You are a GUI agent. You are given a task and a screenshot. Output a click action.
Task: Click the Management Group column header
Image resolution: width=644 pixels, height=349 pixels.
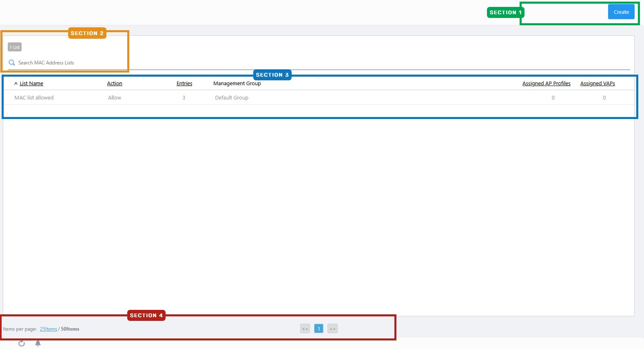pos(237,84)
